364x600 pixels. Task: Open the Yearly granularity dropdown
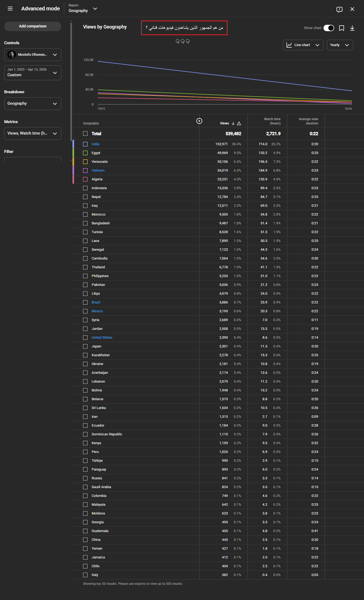[340, 45]
